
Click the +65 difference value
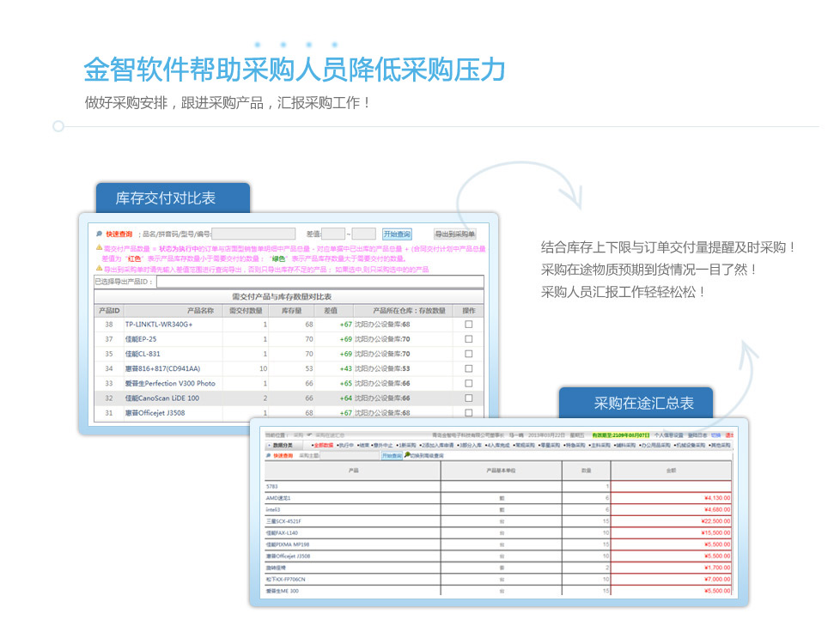pyautogui.click(x=346, y=383)
